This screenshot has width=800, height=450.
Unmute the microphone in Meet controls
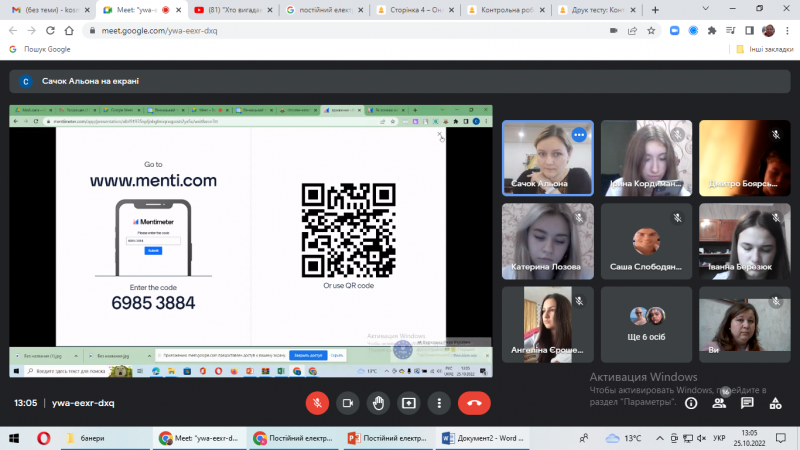317,403
